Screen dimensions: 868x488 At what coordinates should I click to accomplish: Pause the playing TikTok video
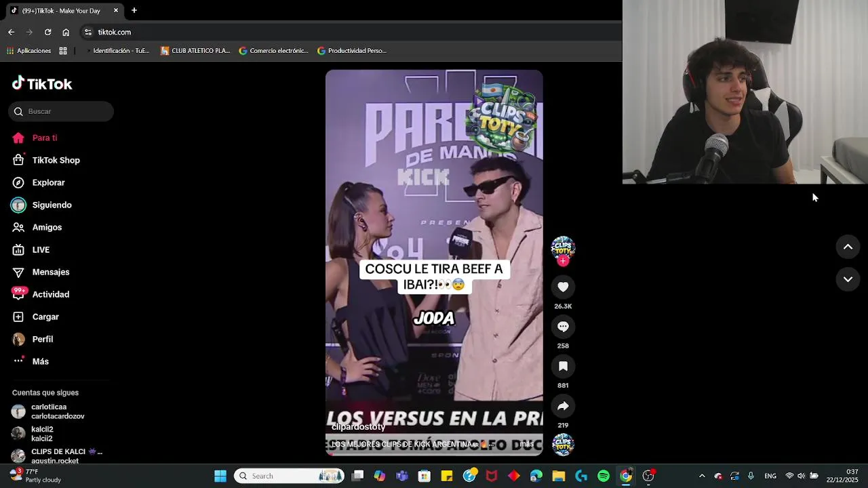pos(434,263)
